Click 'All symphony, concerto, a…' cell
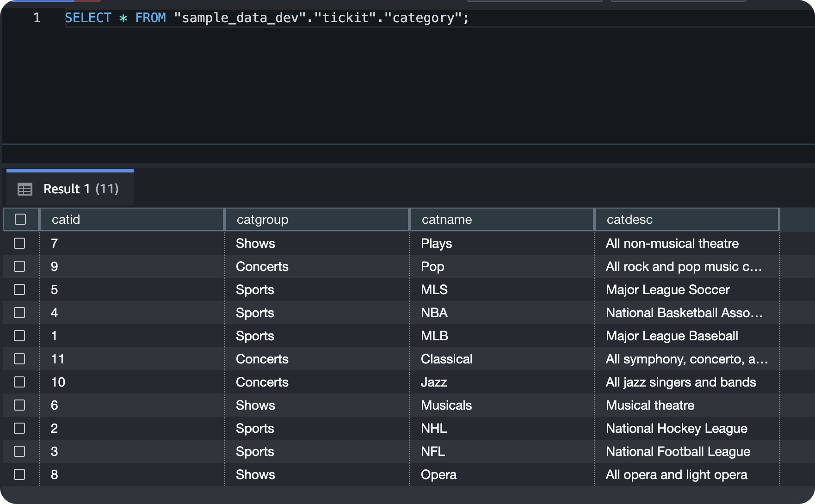Screen dimensions: 815x504 coord(687,359)
